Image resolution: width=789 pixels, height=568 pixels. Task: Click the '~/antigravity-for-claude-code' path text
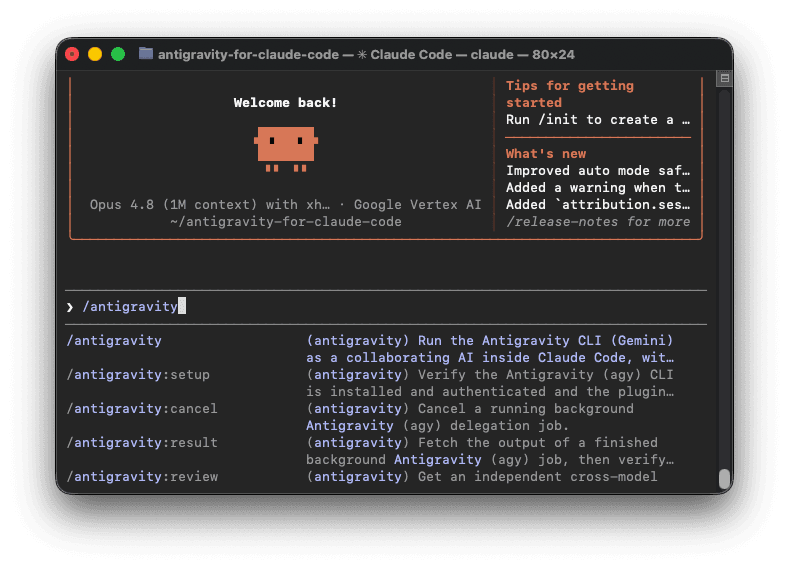point(286,222)
